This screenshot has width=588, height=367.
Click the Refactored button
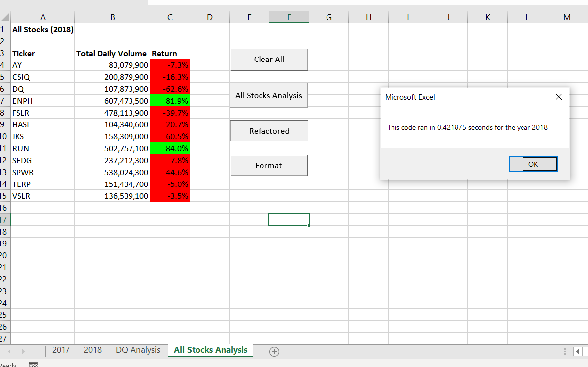pyautogui.click(x=268, y=131)
